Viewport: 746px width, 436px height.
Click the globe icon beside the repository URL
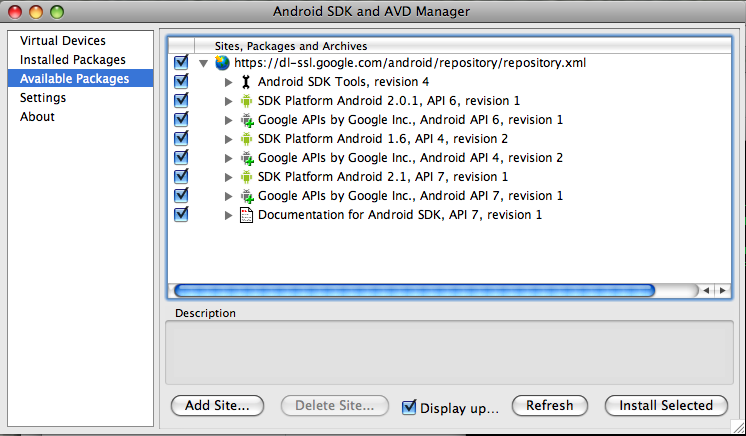click(222, 63)
